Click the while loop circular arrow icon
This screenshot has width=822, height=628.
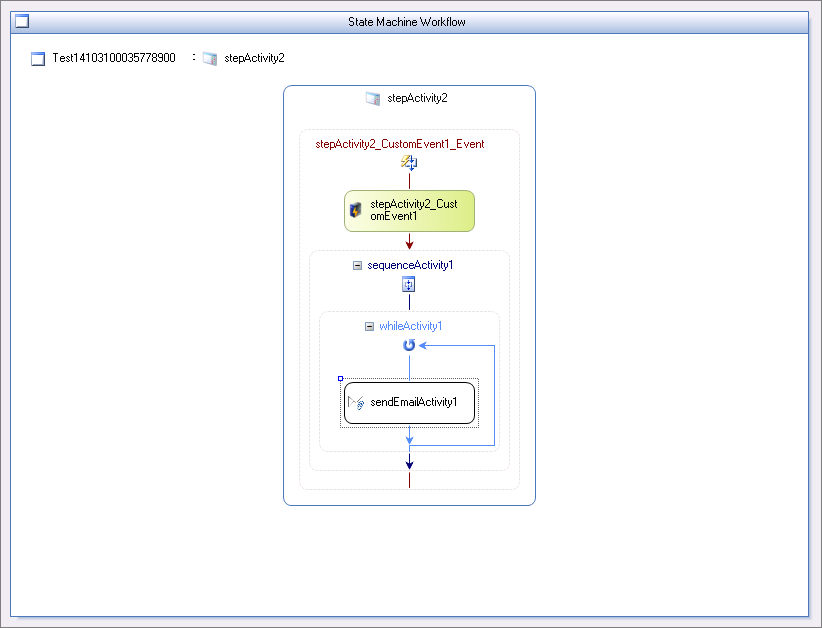click(409, 345)
